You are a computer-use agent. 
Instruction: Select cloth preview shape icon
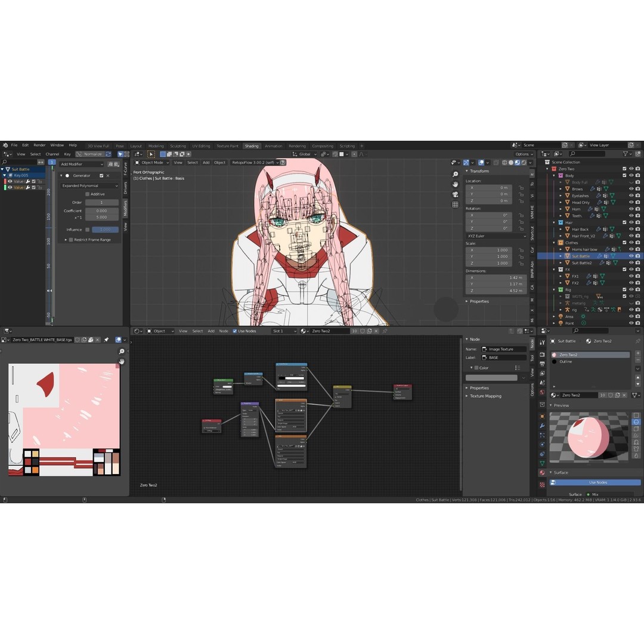coord(636,448)
